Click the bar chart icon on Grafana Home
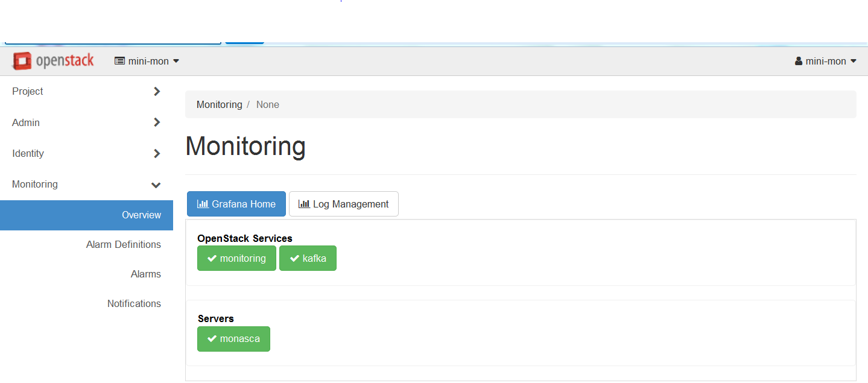868x383 pixels. (x=203, y=204)
